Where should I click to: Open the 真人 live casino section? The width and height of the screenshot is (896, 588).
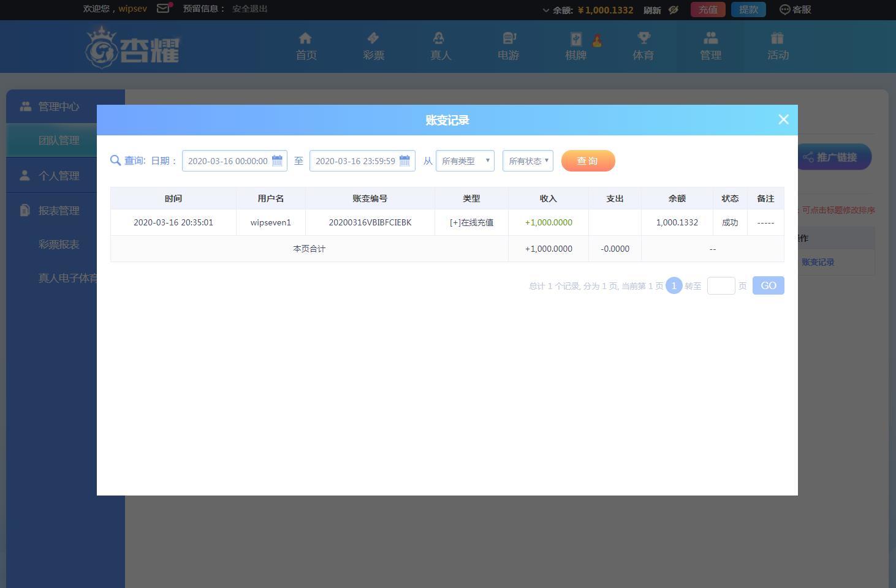click(441, 47)
